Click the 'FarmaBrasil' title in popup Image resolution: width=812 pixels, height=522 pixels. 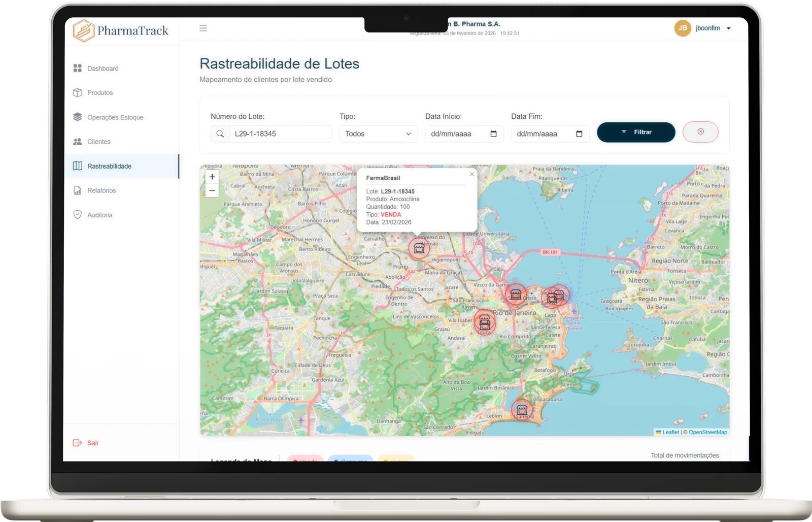tap(383, 178)
